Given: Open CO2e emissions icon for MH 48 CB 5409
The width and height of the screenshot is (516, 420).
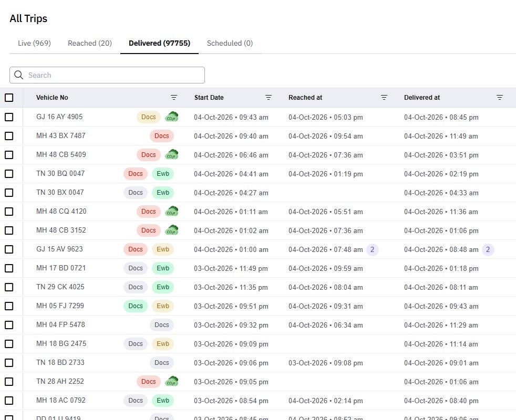Looking at the screenshot, I should point(171,154).
